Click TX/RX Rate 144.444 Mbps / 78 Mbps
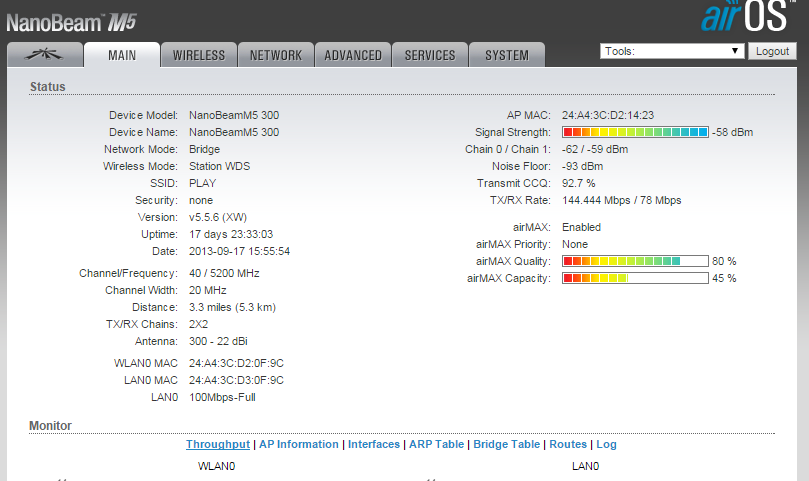 tap(622, 200)
